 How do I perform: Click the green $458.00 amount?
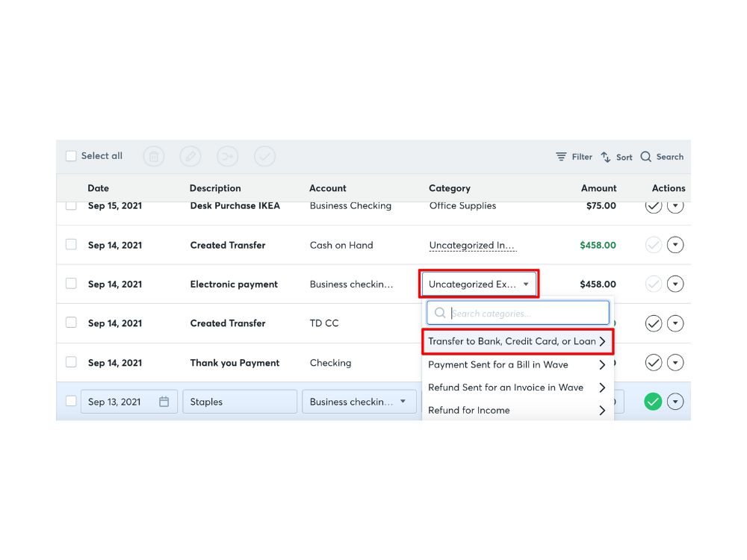coord(598,245)
